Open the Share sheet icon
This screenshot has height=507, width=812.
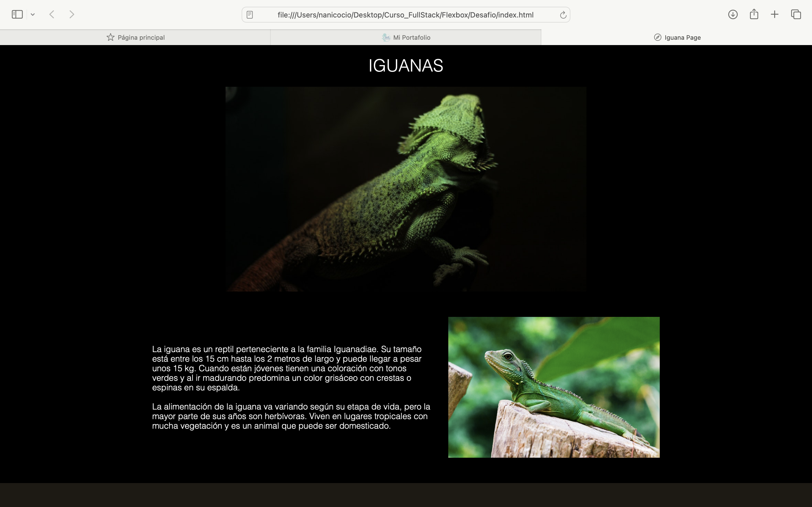tap(754, 14)
